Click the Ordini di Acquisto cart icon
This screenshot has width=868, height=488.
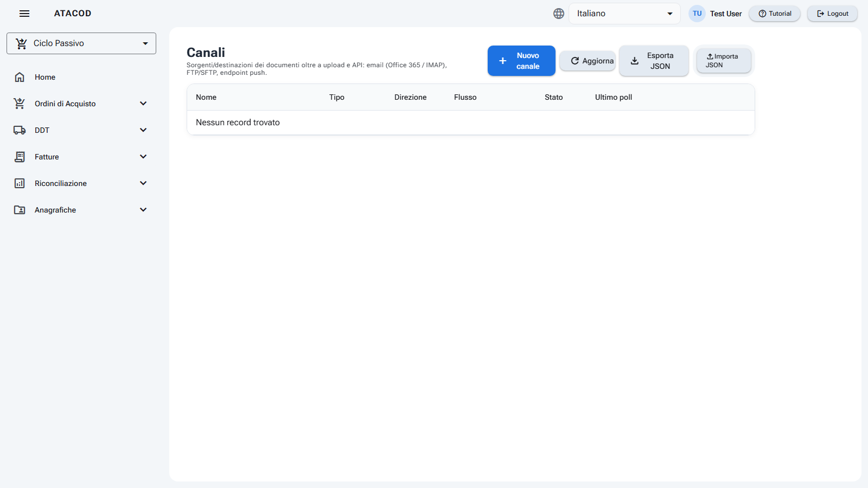click(x=20, y=104)
